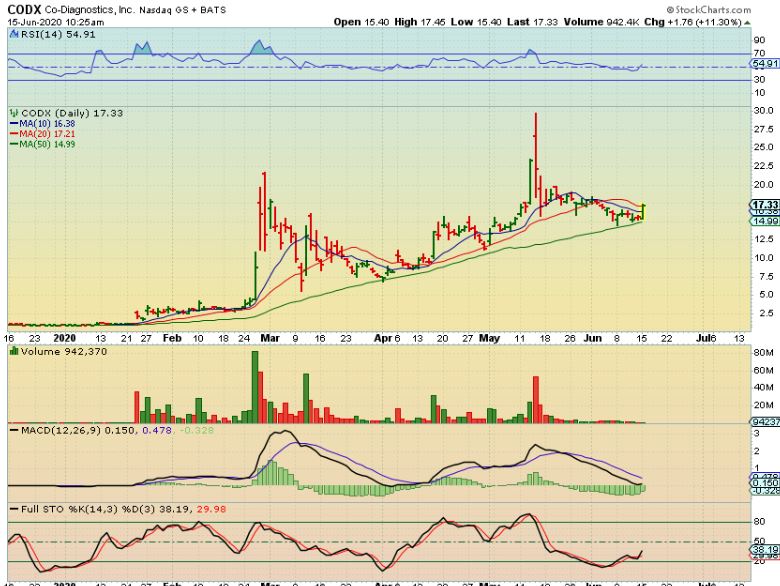Click the black line marker before MACD(12,26,9)
780x586 pixels.
tap(14, 430)
